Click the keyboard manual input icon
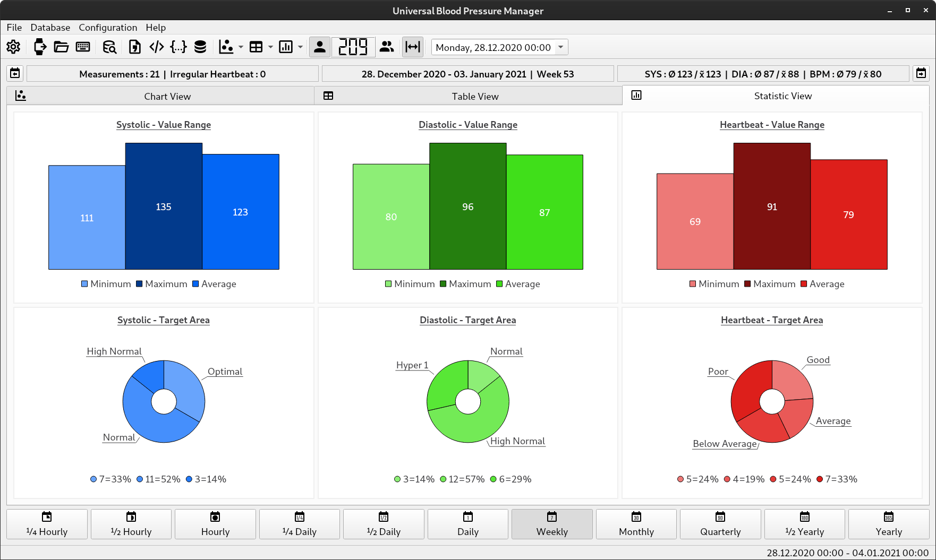This screenshot has height=560, width=936. (x=83, y=47)
